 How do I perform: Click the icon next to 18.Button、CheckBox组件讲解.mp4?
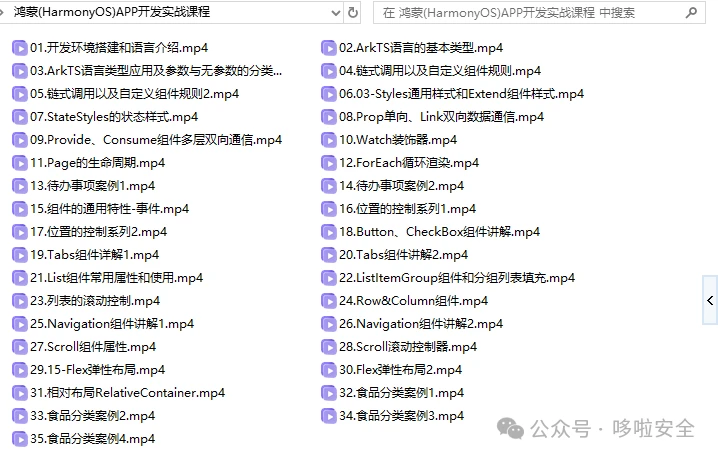pos(329,232)
